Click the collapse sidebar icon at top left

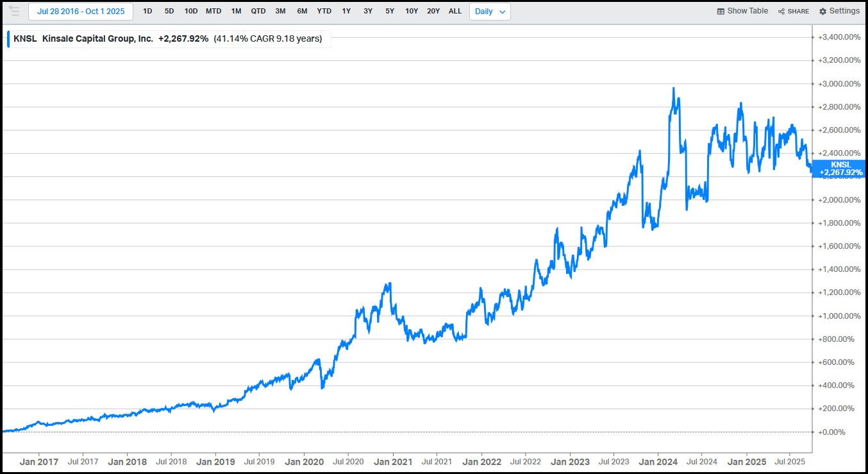(x=14, y=12)
